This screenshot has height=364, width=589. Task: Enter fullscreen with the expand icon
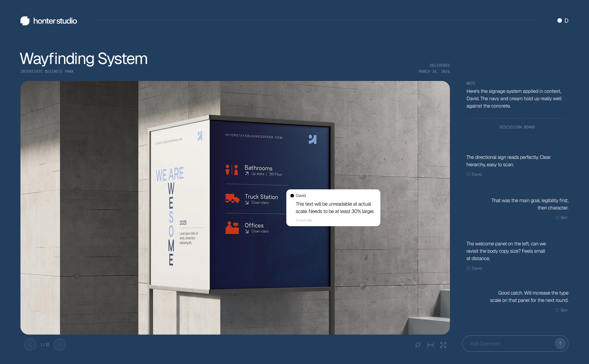click(443, 345)
